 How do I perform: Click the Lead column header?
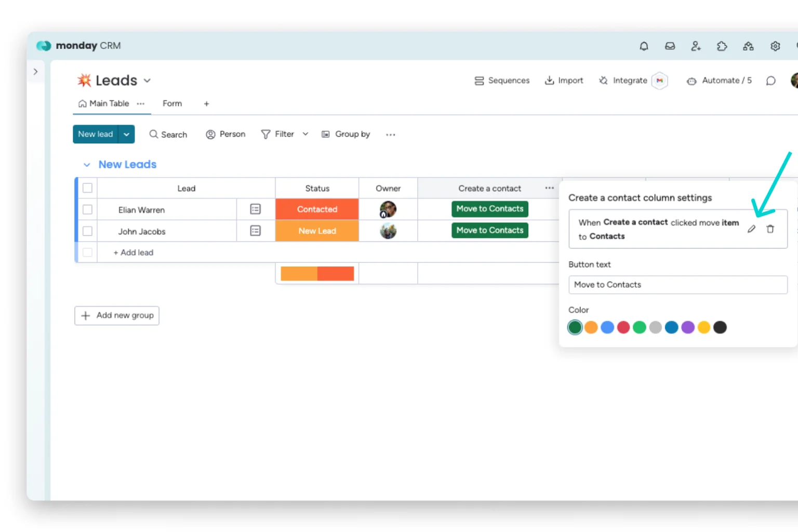click(187, 189)
